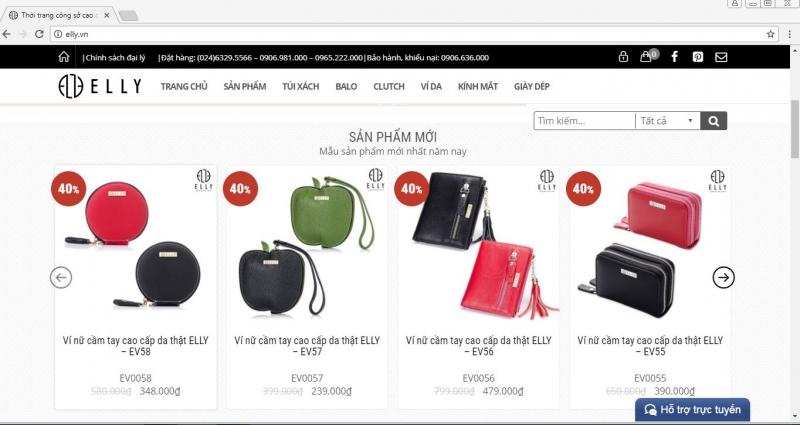Screen dimensions: 800x425
Task: Click the email envelope icon
Action: click(x=721, y=57)
